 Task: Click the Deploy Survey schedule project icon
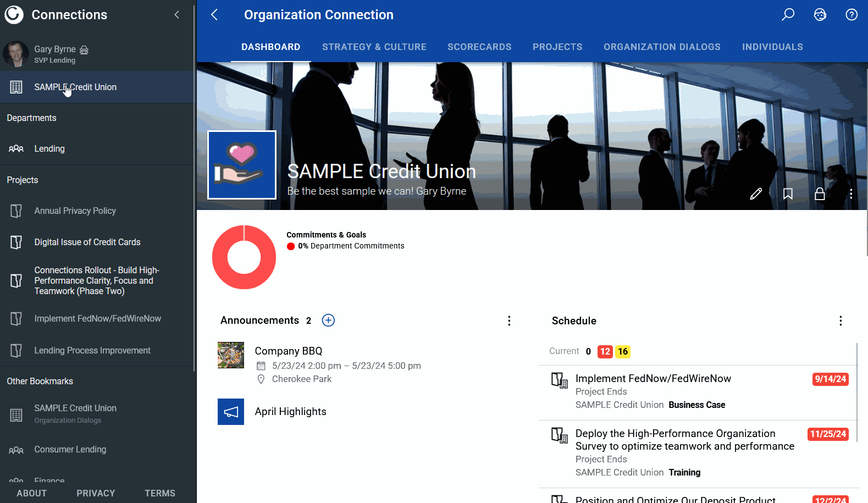[560, 435]
